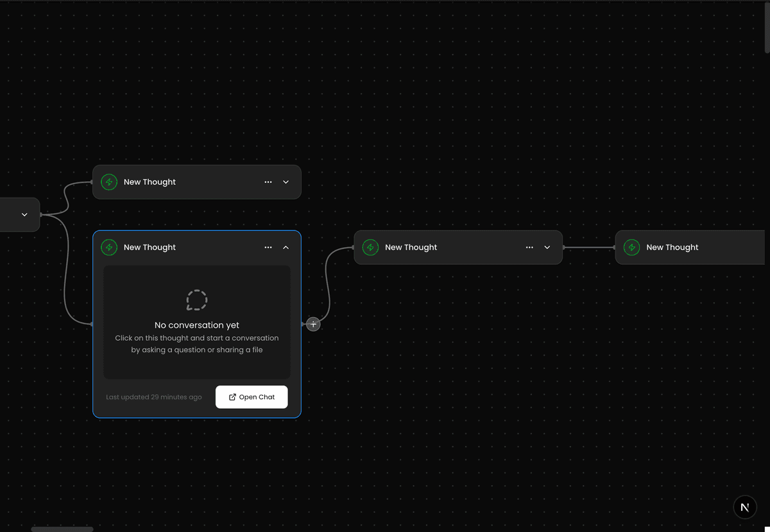Select the spark icon on the expanded New Thought card

point(109,247)
